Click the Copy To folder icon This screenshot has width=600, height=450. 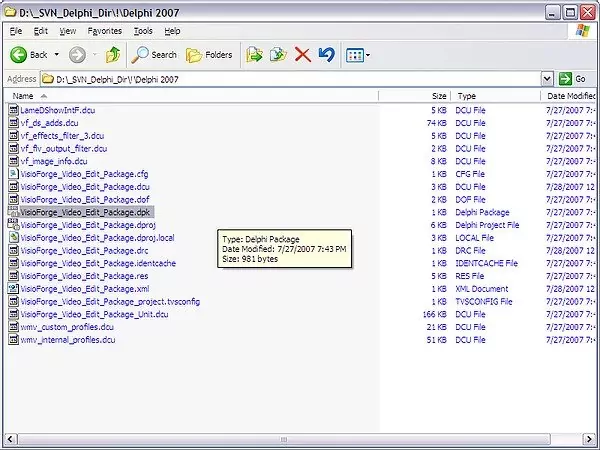tap(278, 55)
